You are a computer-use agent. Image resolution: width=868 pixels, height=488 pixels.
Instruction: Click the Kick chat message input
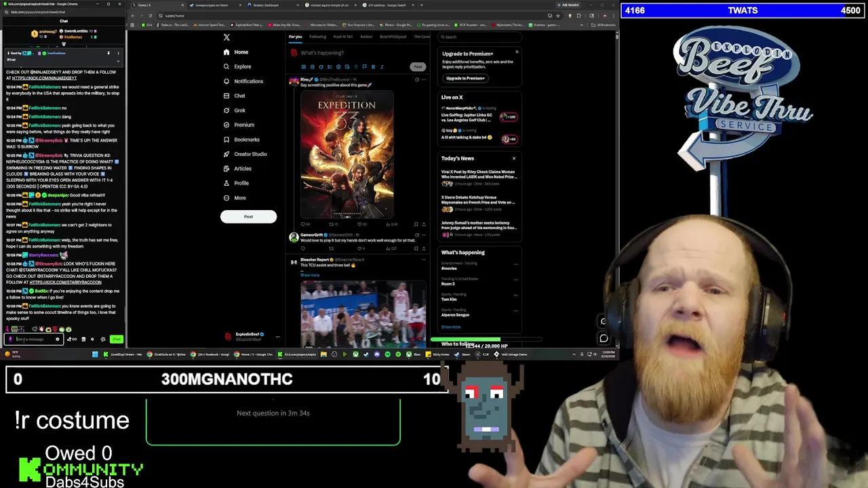[34, 339]
